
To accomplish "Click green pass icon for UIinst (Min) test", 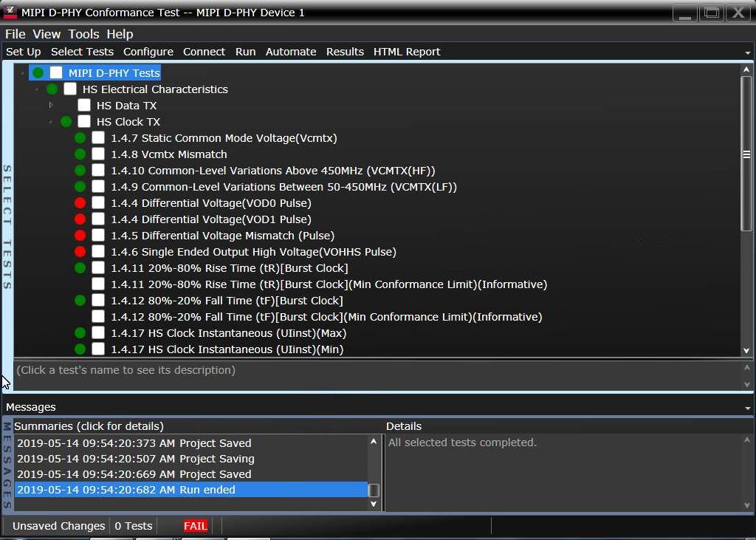I will coord(80,349).
